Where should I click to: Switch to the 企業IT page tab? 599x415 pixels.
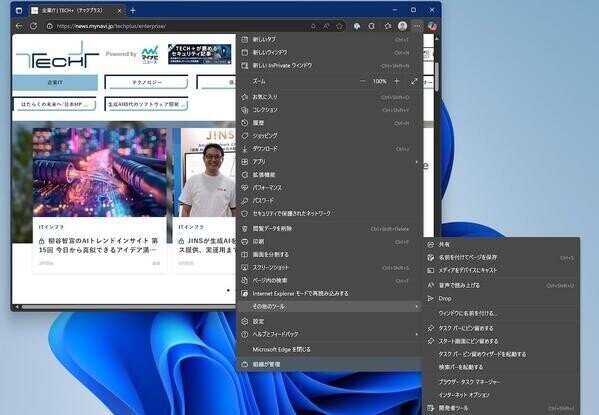coord(55,83)
